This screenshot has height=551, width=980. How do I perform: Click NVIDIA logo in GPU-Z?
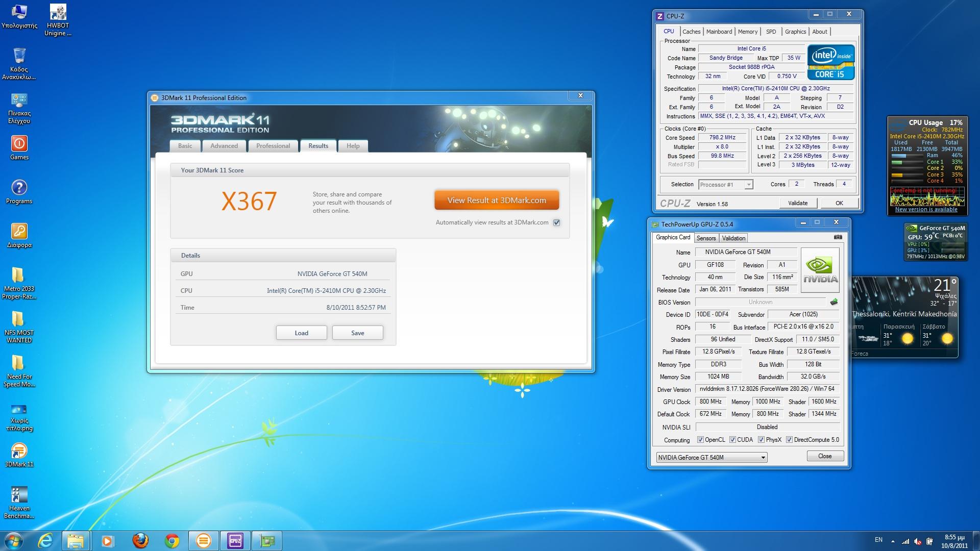[x=820, y=270]
